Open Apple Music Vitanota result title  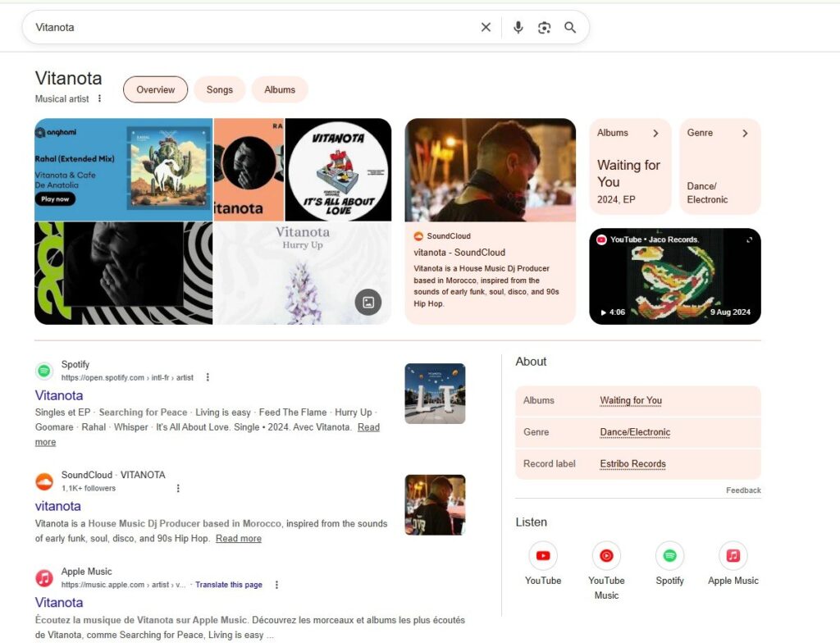[x=59, y=602]
